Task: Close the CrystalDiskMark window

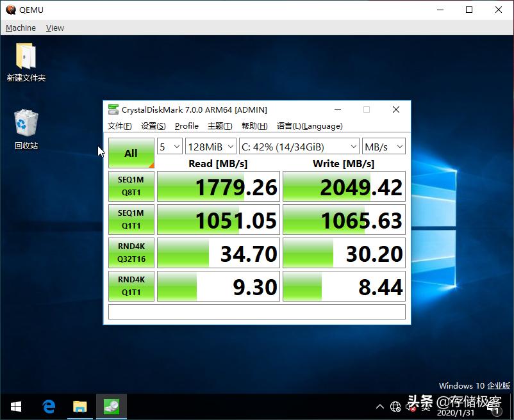Action: tap(396, 109)
